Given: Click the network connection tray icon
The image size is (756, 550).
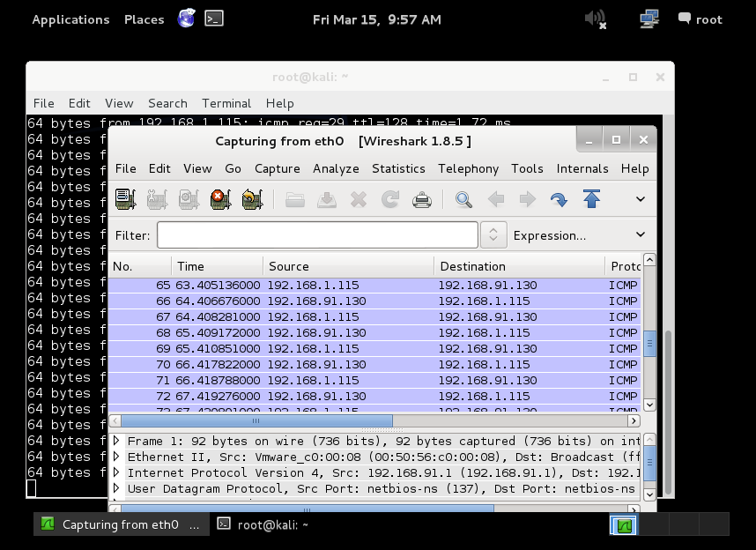Looking at the screenshot, I should tap(649, 19).
